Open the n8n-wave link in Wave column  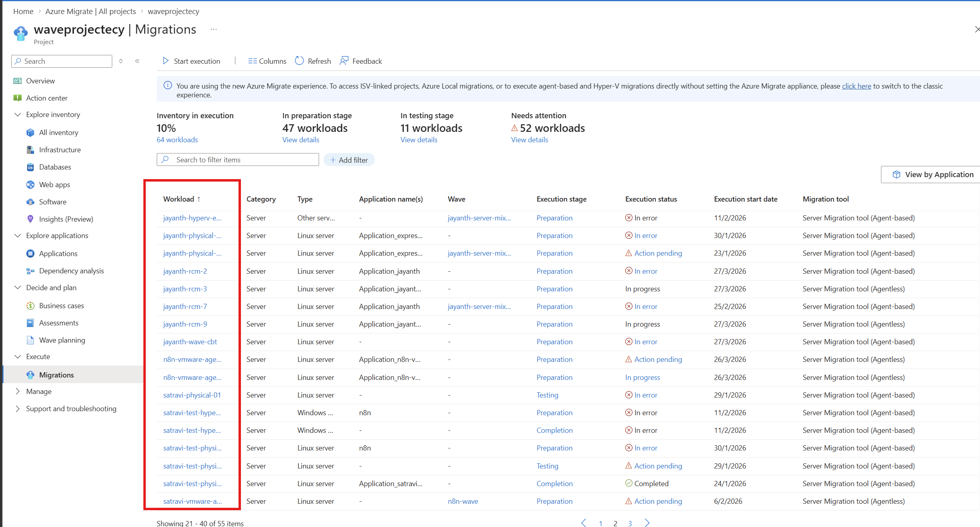click(463, 501)
